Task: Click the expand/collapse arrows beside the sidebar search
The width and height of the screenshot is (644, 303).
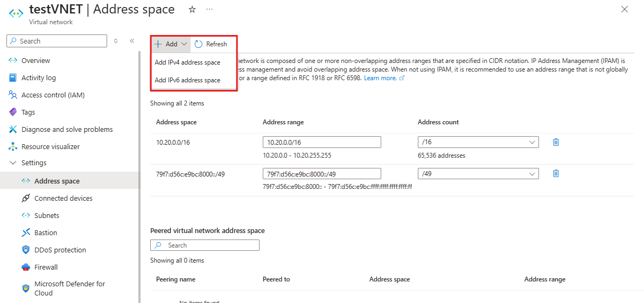Action: (116, 41)
